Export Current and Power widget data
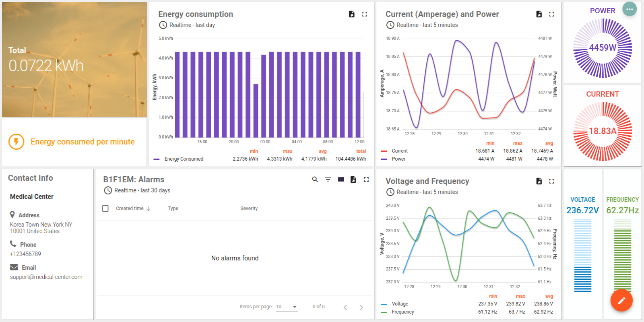644x322 pixels. coord(539,14)
